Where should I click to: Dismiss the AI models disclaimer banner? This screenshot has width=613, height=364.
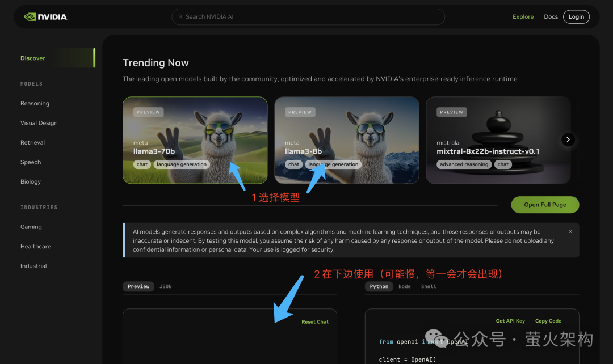(x=570, y=231)
